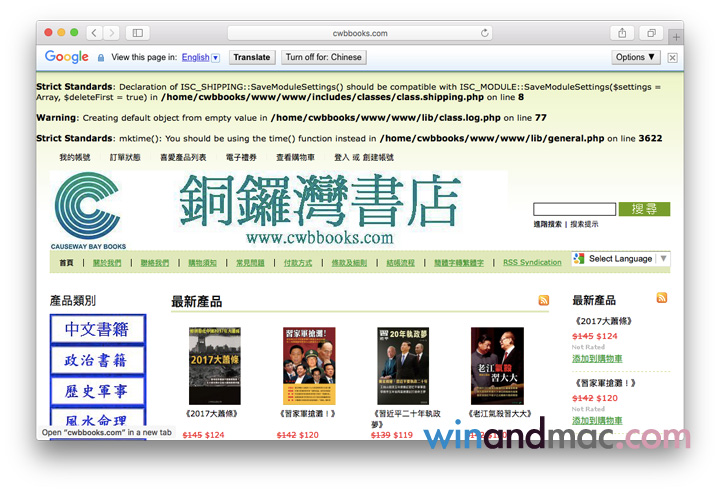The image size is (720, 492).
Task: Click 《習近平二十年執政夢》 title link
Action: (406, 418)
